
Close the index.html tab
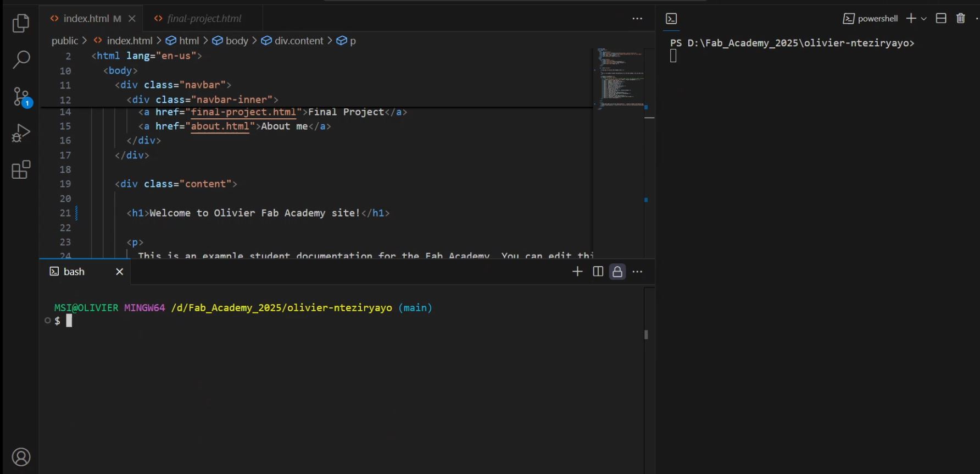[x=132, y=19]
